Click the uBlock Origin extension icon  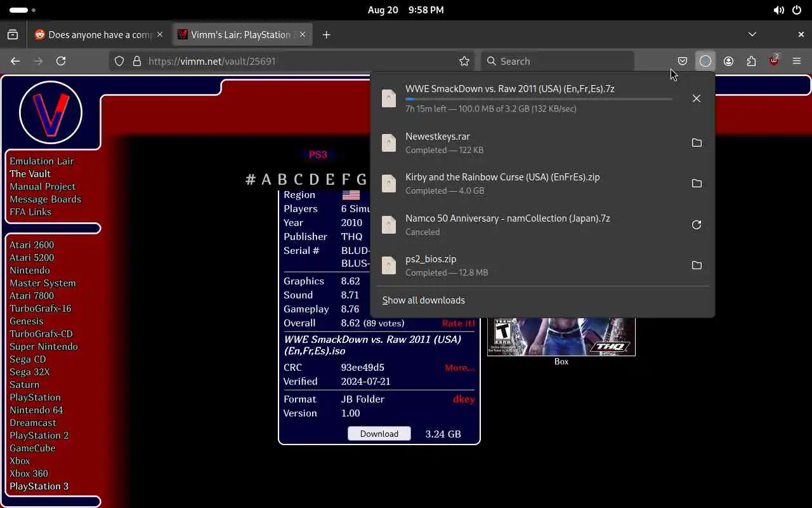(774, 61)
